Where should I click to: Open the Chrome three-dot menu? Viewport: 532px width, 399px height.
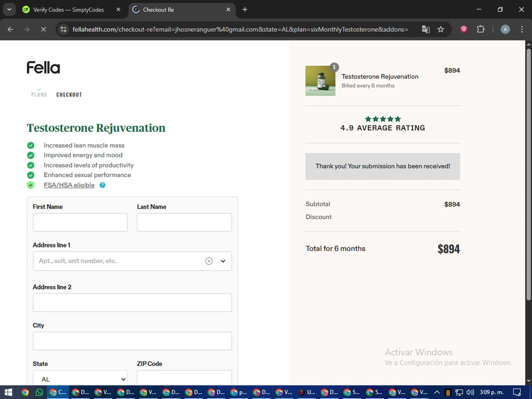(522, 29)
